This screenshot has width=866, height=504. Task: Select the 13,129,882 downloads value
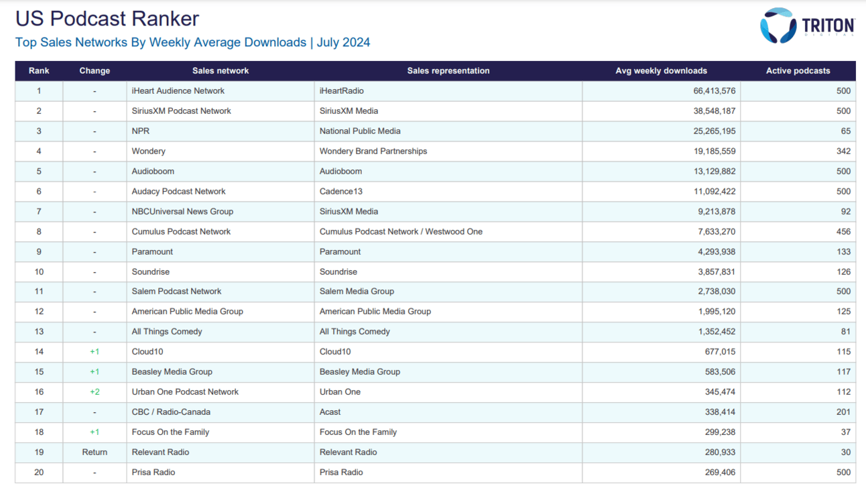click(x=715, y=172)
